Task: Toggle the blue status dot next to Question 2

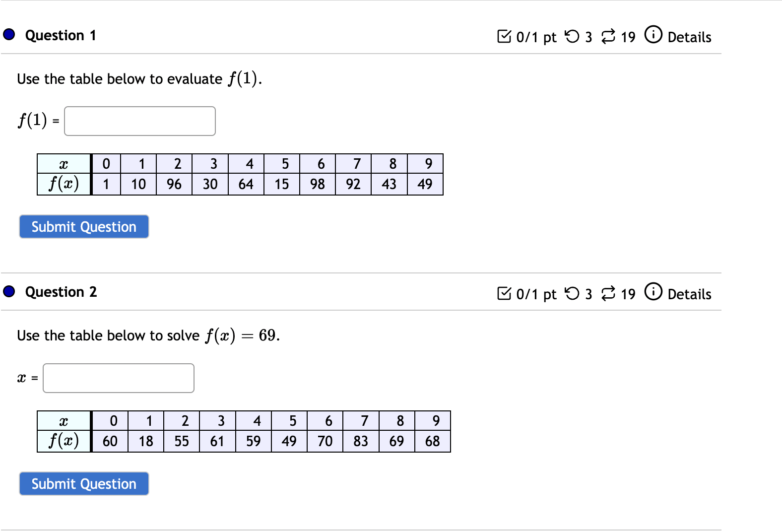Action: point(8,291)
